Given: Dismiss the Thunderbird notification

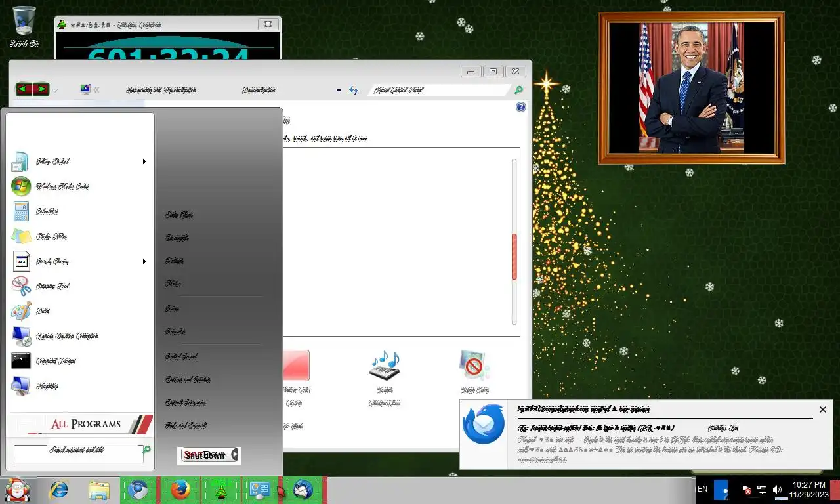Looking at the screenshot, I should click(x=822, y=409).
